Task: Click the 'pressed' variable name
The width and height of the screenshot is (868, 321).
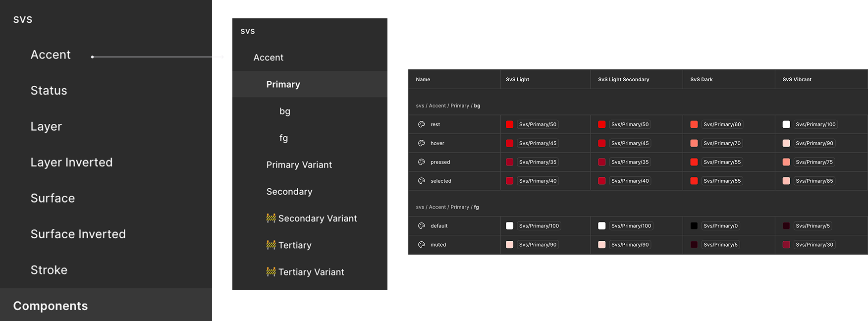Action: [440, 162]
